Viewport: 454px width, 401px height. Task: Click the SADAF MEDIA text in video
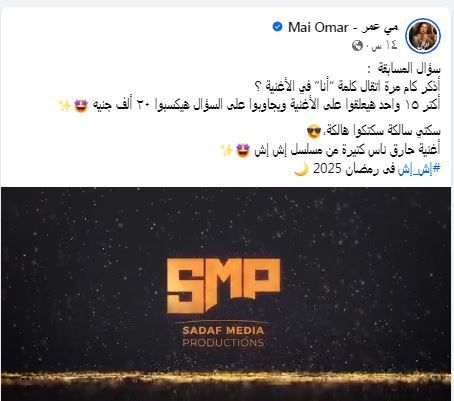223,331
